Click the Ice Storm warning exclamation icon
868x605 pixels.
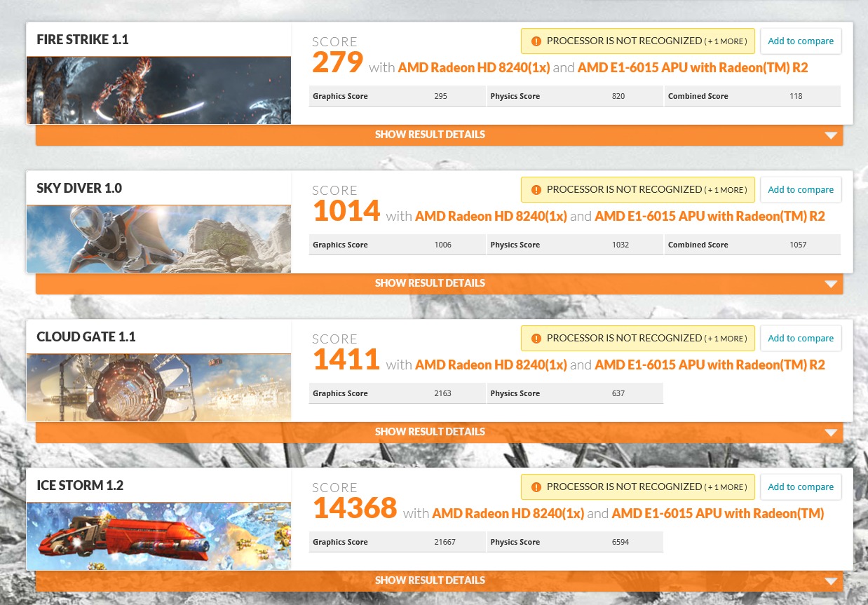(x=536, y=487)
